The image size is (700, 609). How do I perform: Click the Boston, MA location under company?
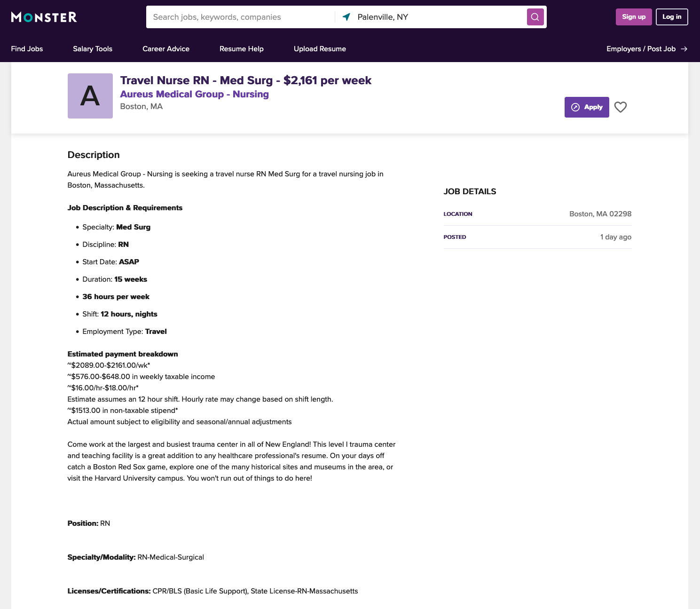pyautogui.click(x=142, y=107)
